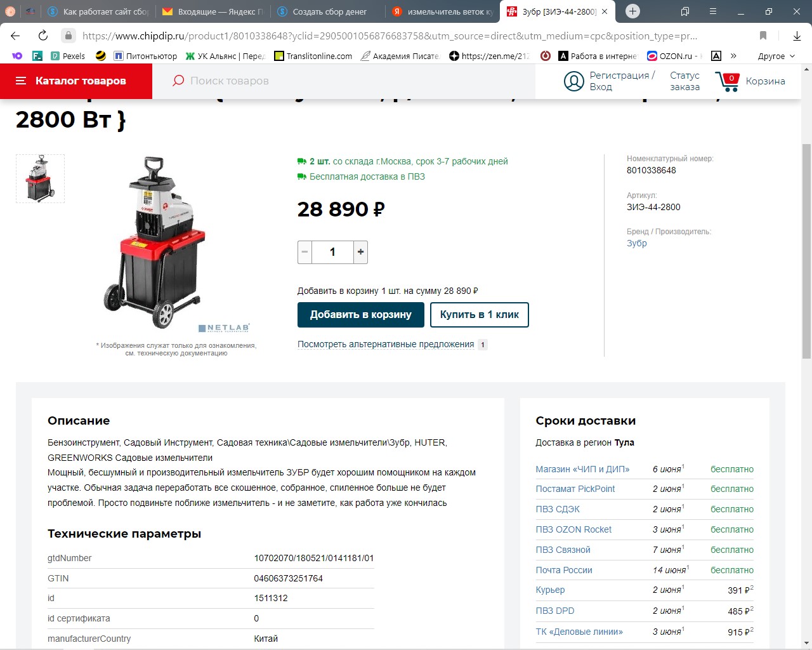Select nomenclature number 8010338648
The width and height of the screenshot is (812, 650).
pyautogui.click(x=652, y=170)
